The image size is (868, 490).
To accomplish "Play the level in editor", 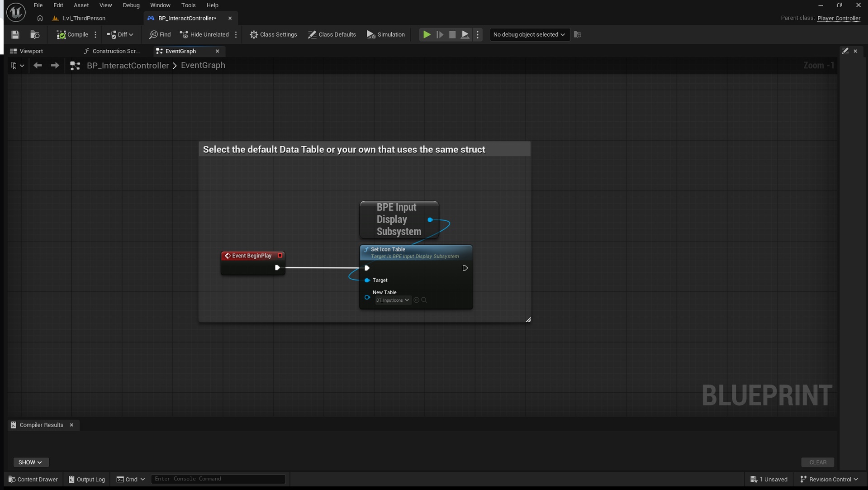I will click(x=427, y=34).
